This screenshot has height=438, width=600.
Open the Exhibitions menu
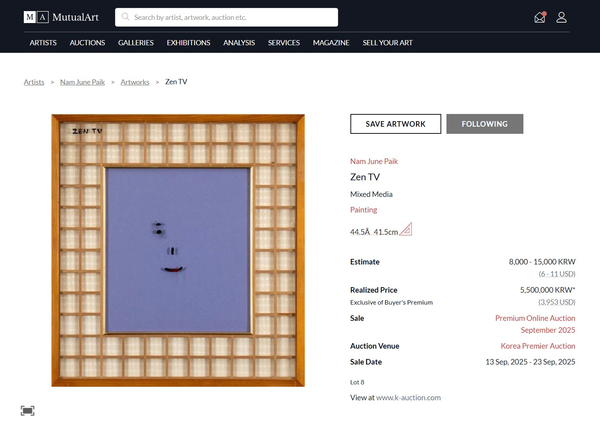[x=188, y=43]
